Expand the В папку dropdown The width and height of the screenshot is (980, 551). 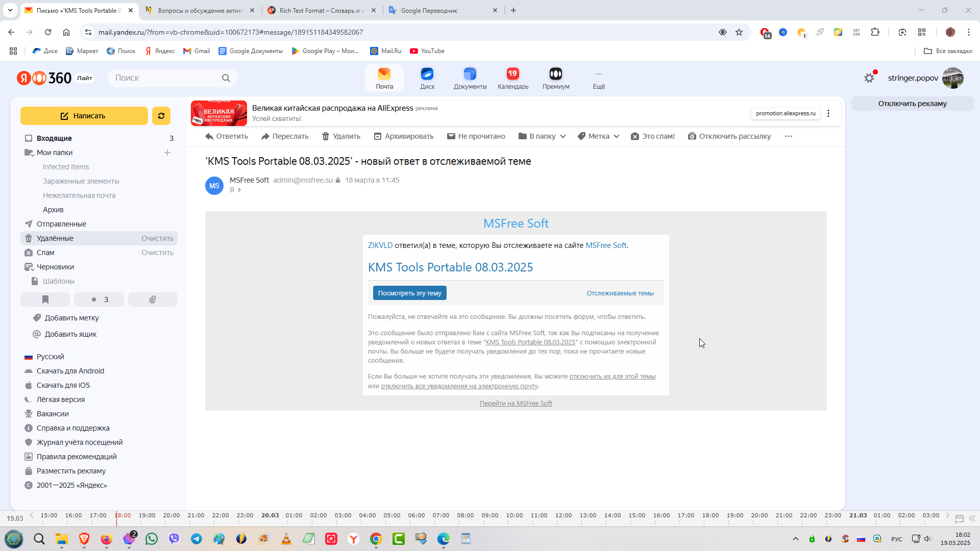tap(542, 136)
